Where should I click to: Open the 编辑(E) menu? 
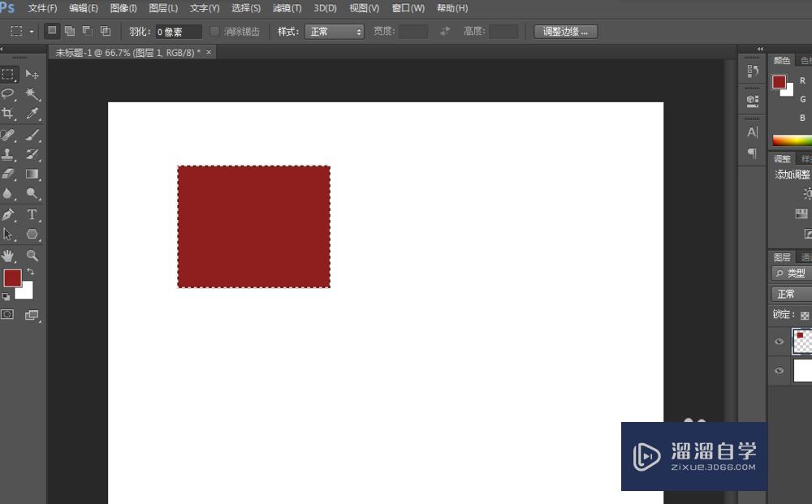pos(84,8)
